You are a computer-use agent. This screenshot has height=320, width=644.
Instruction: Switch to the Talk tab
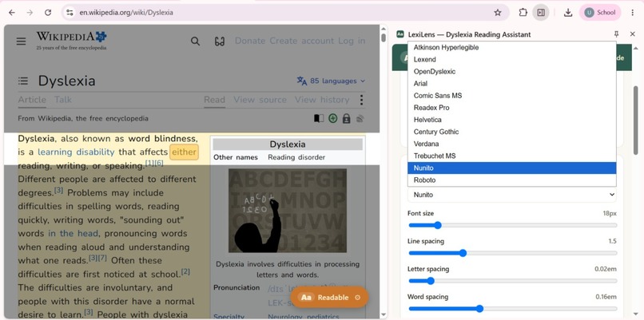coord(63,100)
